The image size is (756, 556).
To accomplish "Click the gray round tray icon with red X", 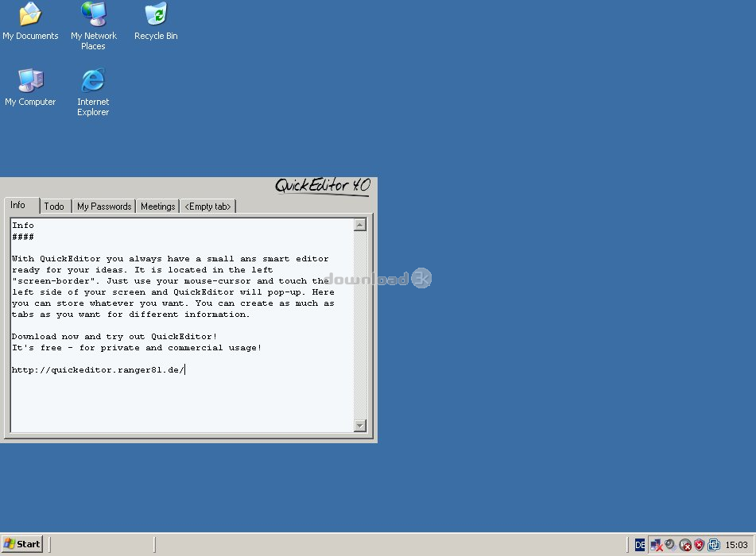I will pyautogui.click(x=685, y=545).
